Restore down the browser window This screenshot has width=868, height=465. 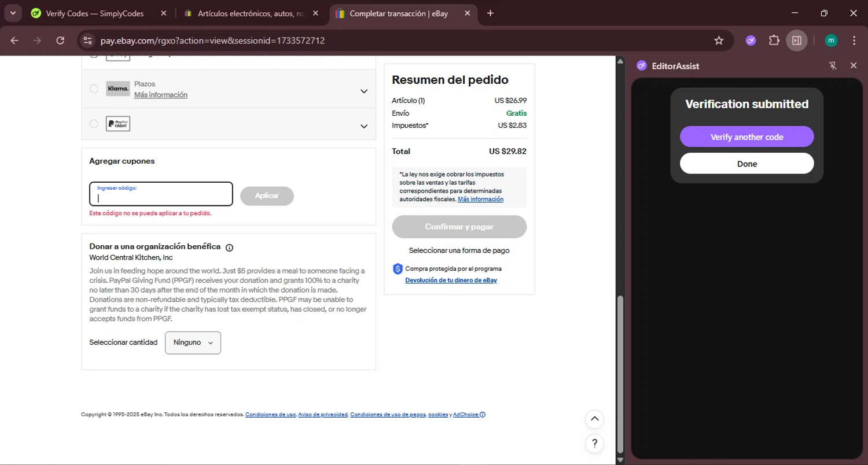(824, 13)
